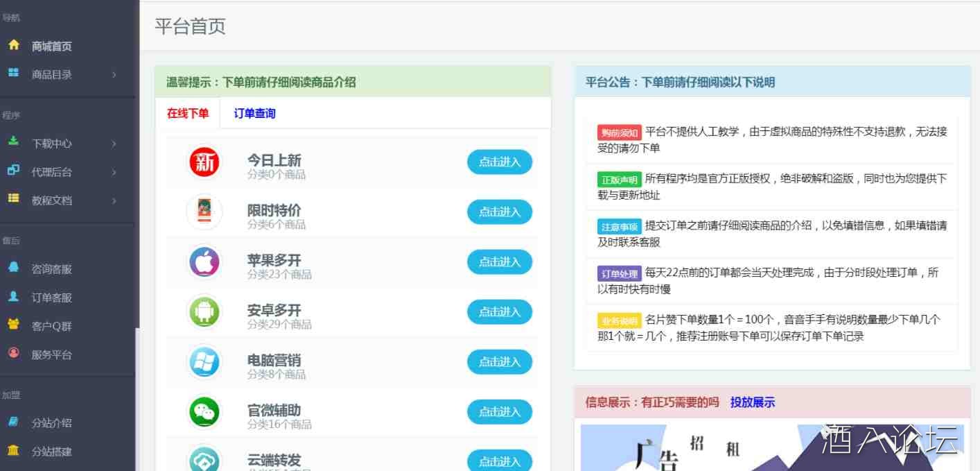980x471 pixels.
Task: Click the 限时特价 category icon
Action: point(204,212)
